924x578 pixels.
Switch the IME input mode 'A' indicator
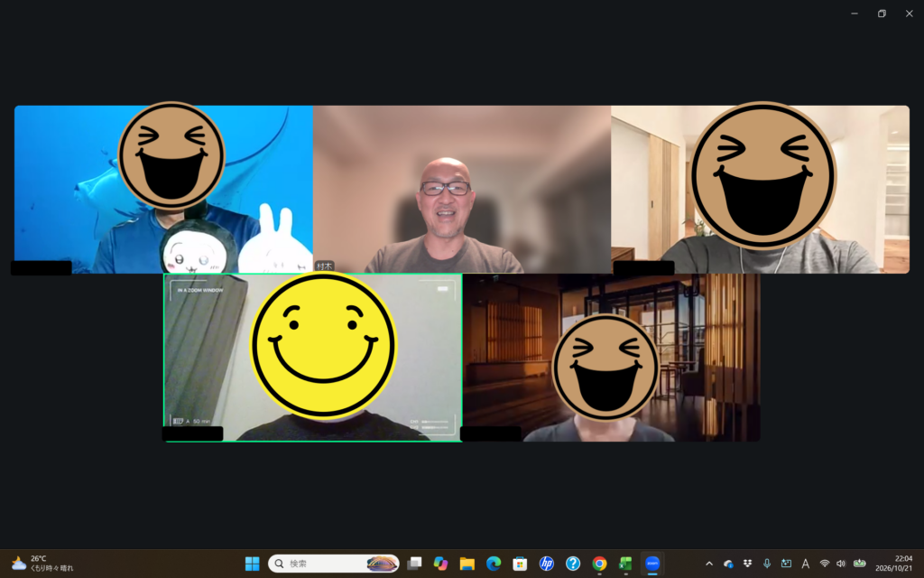click(805, 564)
